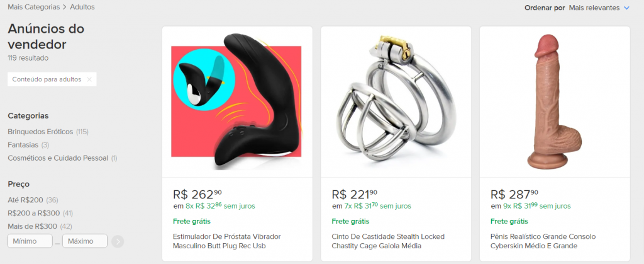Open Cinto De Castidade Stealth listing title
The height and width of the screenshot is (264, 644).
[x=388, y=241]
